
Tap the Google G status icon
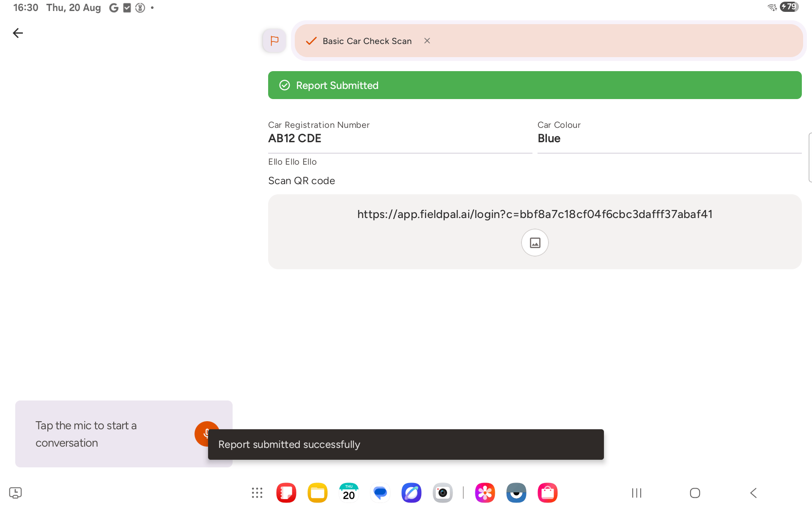tap(114, 8)
